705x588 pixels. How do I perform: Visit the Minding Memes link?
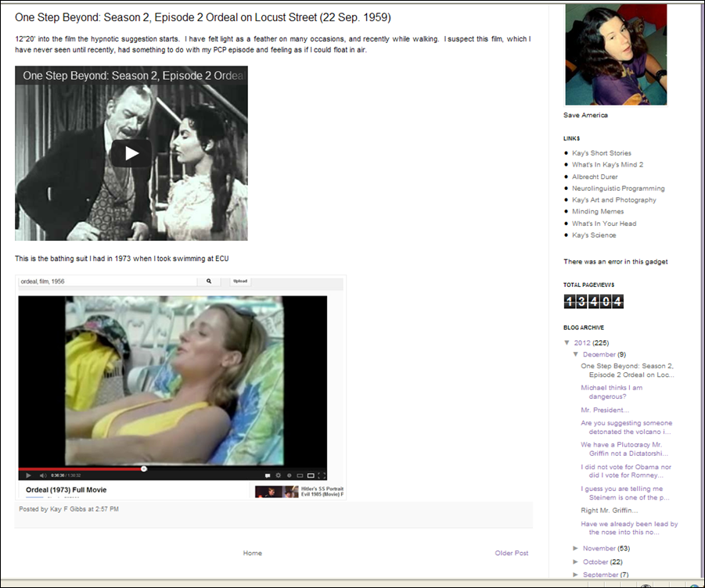(x=598, y=212)
